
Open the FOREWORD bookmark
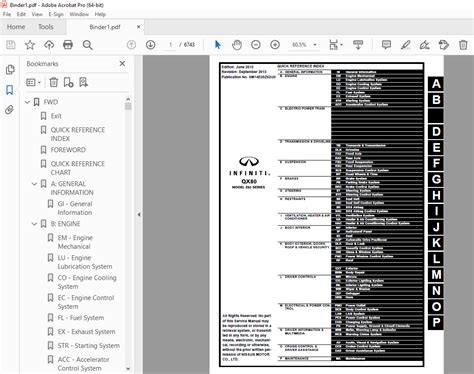[68, 150]
